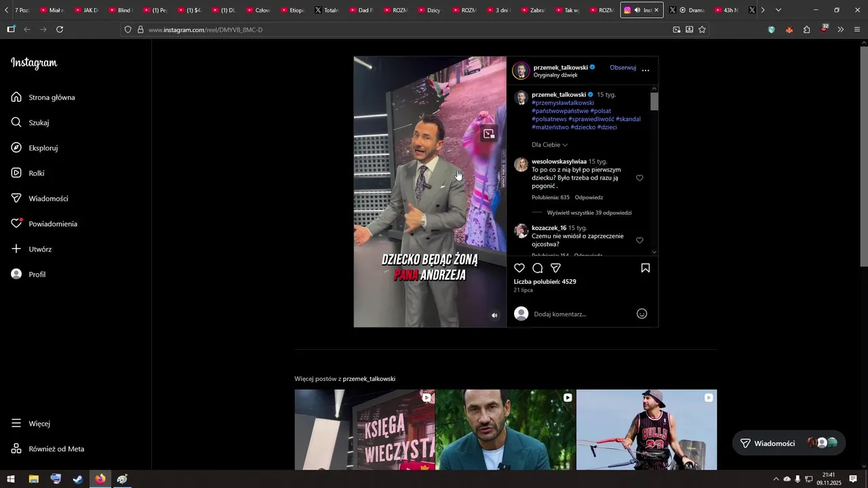This screenshot has height=488, width=868.
Task: Open Steam from the taskbar
Action: (x=78, y=479)
